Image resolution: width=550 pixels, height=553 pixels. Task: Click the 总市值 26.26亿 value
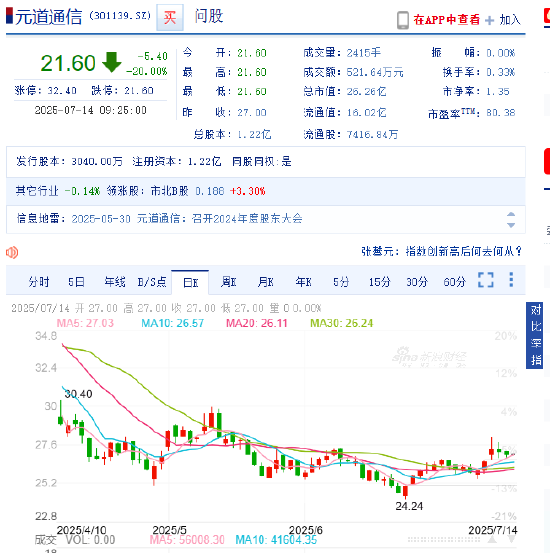pos(367,92)
